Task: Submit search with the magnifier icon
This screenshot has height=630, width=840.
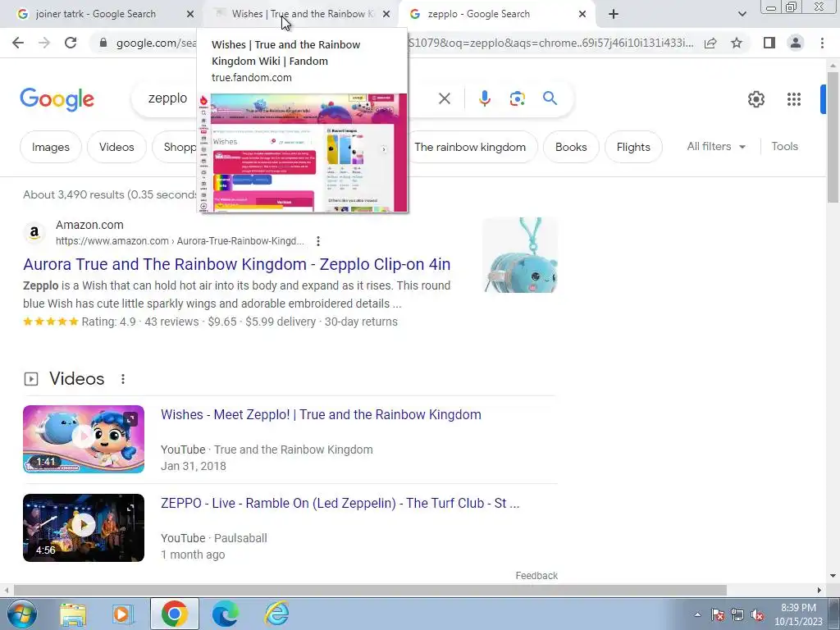Action: (x=550, y=98)
